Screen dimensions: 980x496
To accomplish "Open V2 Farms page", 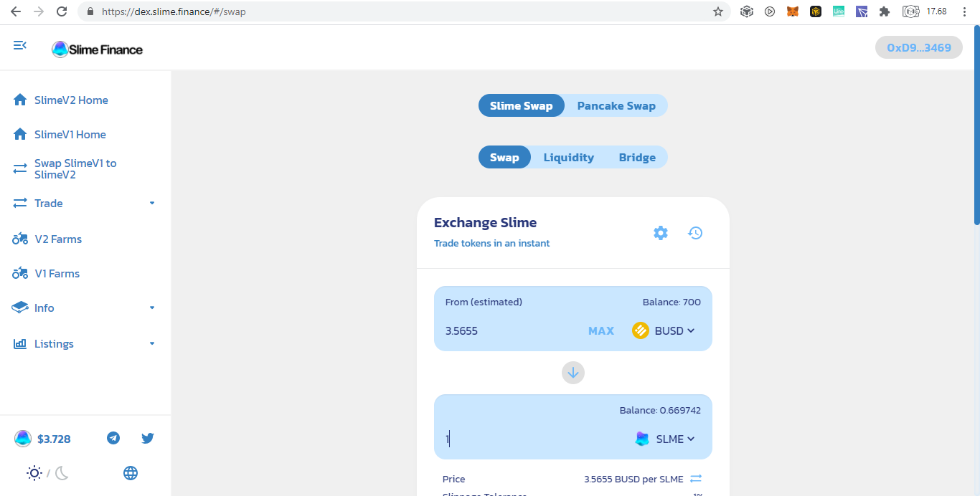I will [58, 239].
